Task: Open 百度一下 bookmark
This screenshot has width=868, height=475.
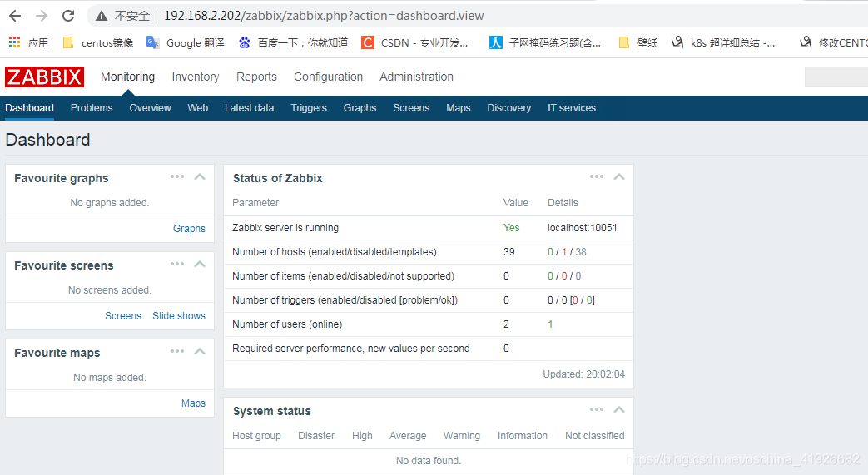Action: tap(294, 42)
